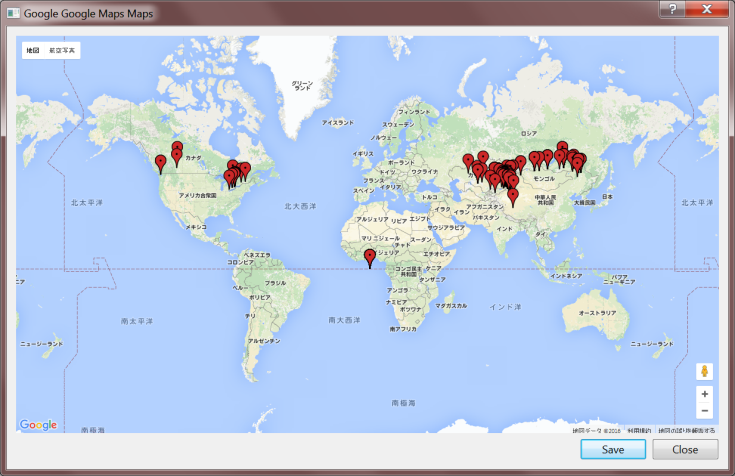The image size is (735, 476).
Task: Switch to 地図 map view
Action: pos(33,49)
